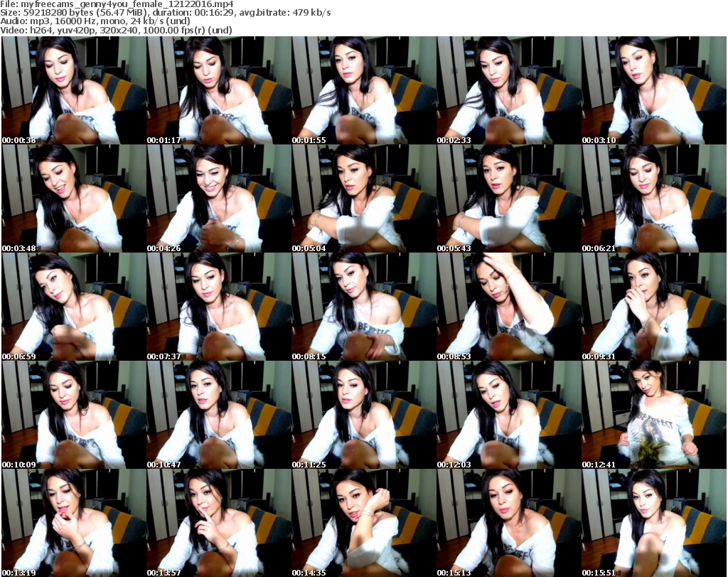Pick the preview frame 00:08:15
Screen dimensions: 728x577
pyautogui.click(x=364, y=307)
